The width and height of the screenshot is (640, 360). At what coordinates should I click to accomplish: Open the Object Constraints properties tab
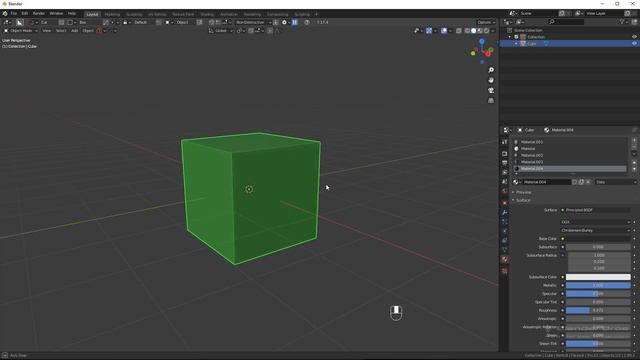point(504,240)
